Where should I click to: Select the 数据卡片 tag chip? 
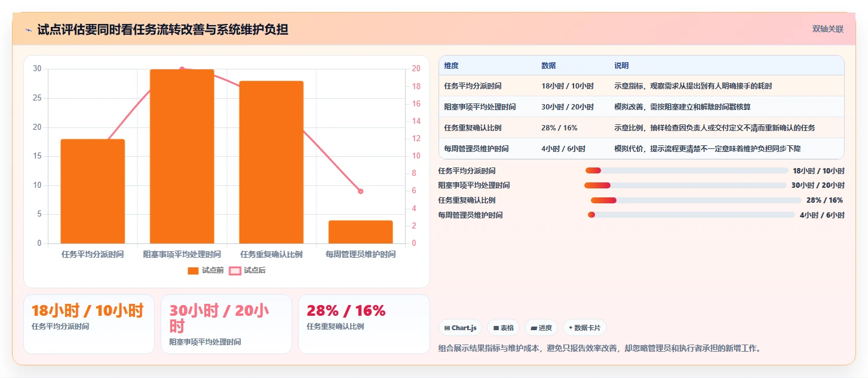point(585,328)
